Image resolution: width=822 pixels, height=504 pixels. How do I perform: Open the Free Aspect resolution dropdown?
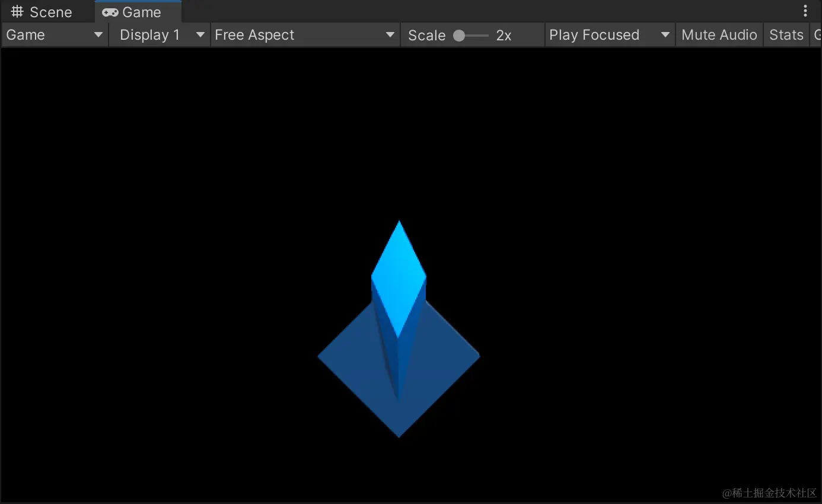pos(305,35)
